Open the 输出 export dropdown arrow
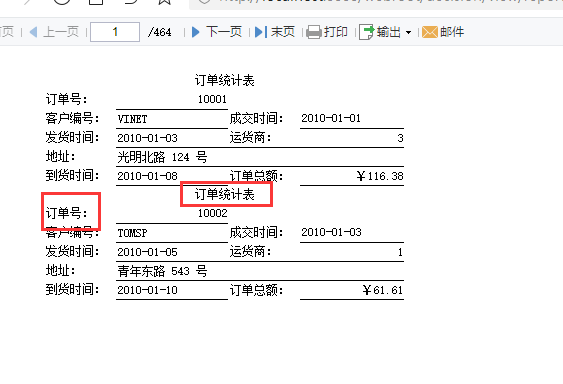Screen dimensions: 563x384 (408, 33)
